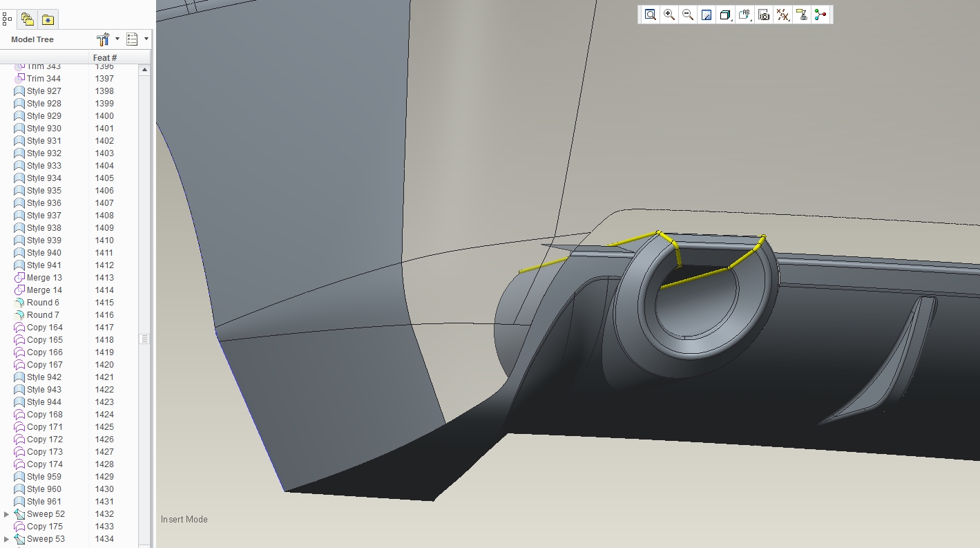Click the Zoom Out magnifier icon
The width and height of the screenshot is (980, 548).
(x=688, y=15)
